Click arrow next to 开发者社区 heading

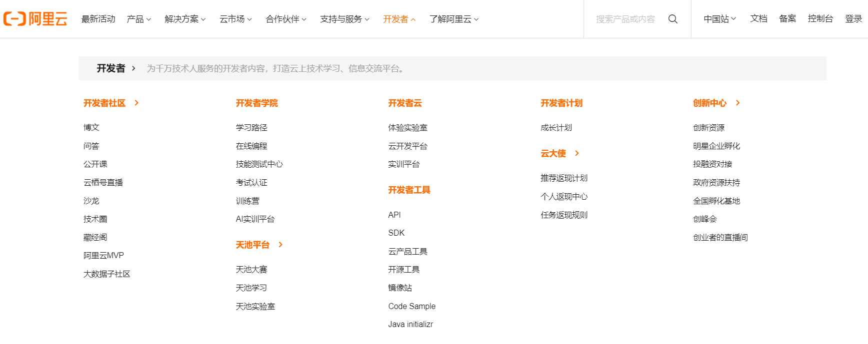[x=136, y=103]
